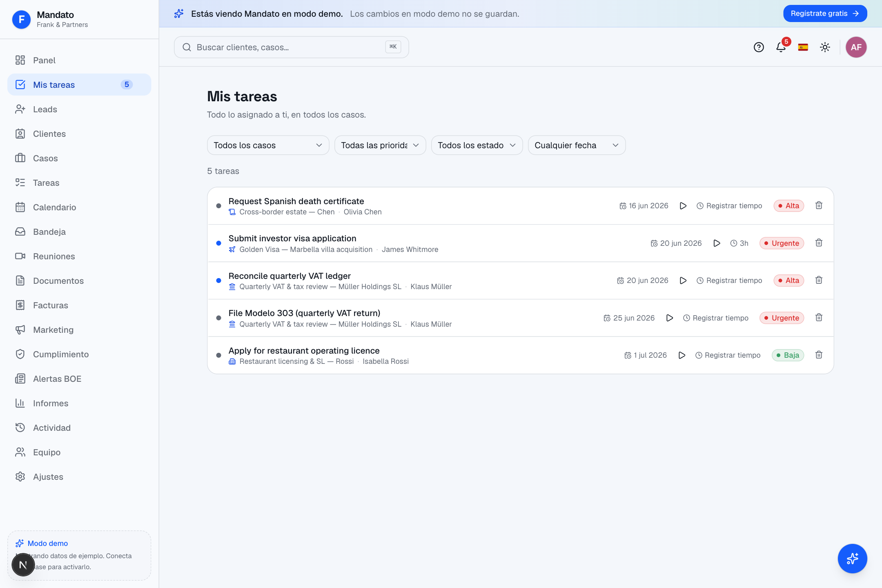The image size is (882, 588).
Task: Start timer for Reconcile quarterly VAT ledger
Action: [683, 281]
